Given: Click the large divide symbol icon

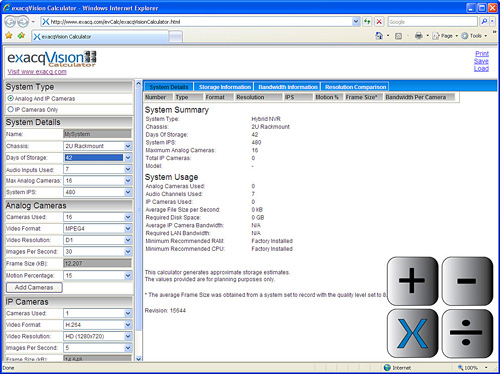Looking at the screenshot, I should click(467, 333).
